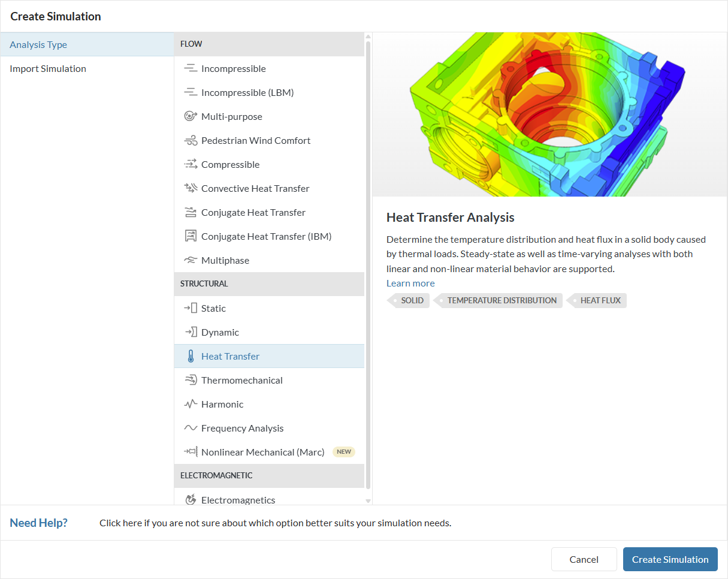The height and width of the screenshot is (579, 728).
Task: Pick the Harmonic waveform icon
Action: click(191, 404)
